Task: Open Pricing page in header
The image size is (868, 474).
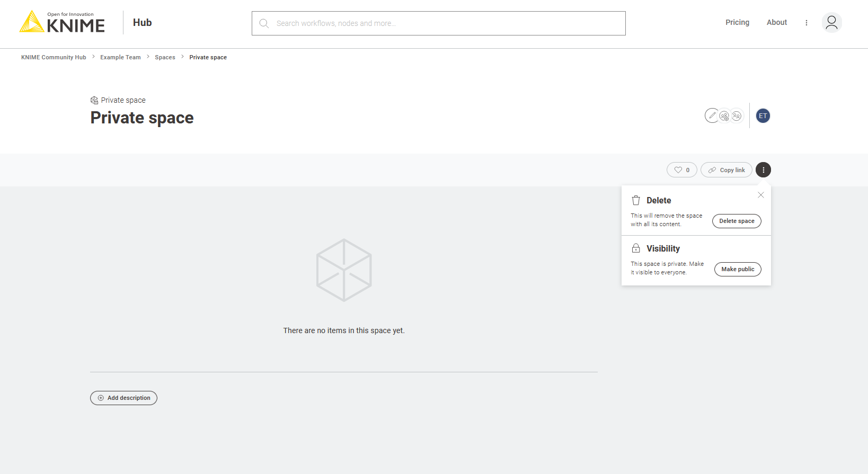Action: point(737,22)
